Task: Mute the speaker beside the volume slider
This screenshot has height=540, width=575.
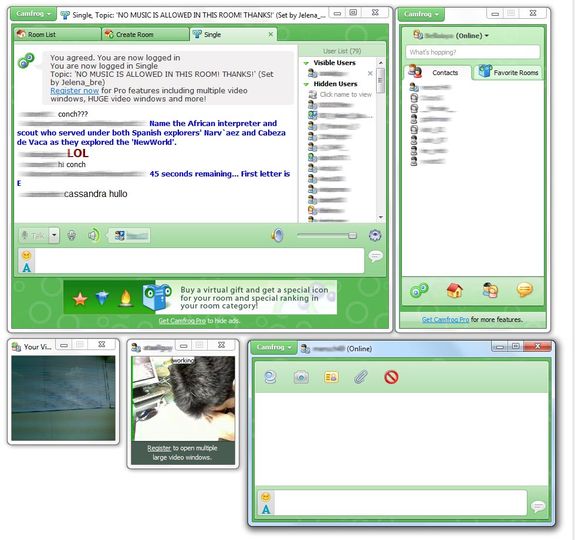Action: (278, 235)
